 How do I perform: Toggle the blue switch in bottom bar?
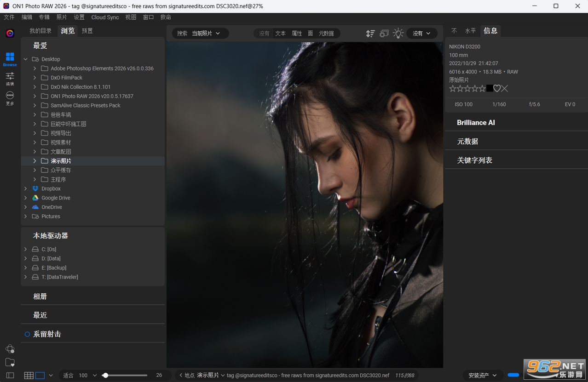coord(513,375)
